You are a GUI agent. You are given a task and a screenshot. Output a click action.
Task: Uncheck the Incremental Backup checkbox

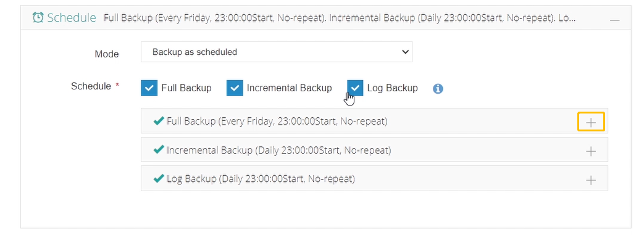(235, 88)
